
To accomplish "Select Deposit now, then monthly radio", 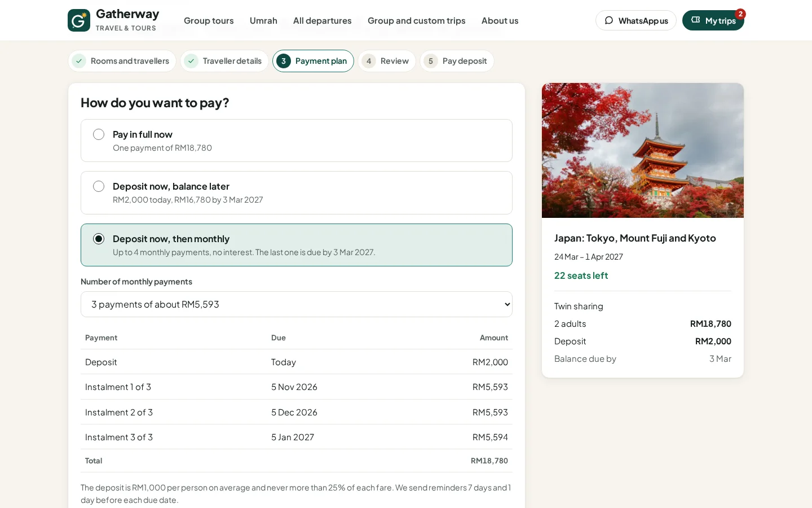I will pyautogui.click(x=99, y=239).
